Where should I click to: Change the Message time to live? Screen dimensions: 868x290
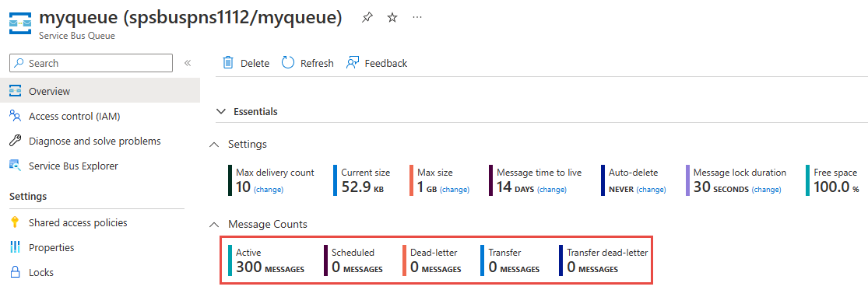552,190
